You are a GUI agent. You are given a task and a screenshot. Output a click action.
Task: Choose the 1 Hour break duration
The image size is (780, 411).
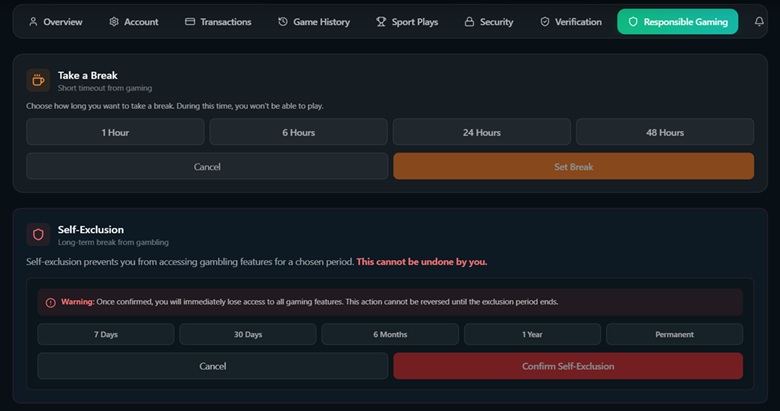(x=115, y=132)
